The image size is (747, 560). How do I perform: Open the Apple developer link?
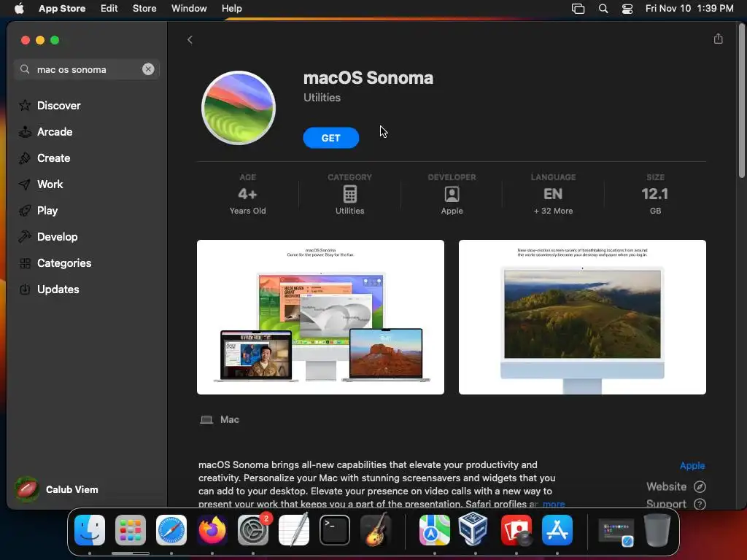tap(692, 465)
